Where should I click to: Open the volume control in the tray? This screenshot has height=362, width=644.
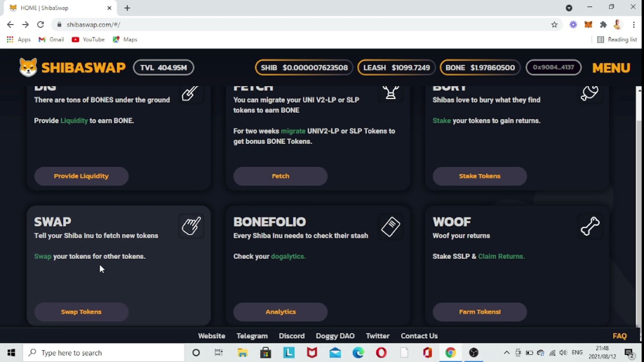[x=563, y=353]
